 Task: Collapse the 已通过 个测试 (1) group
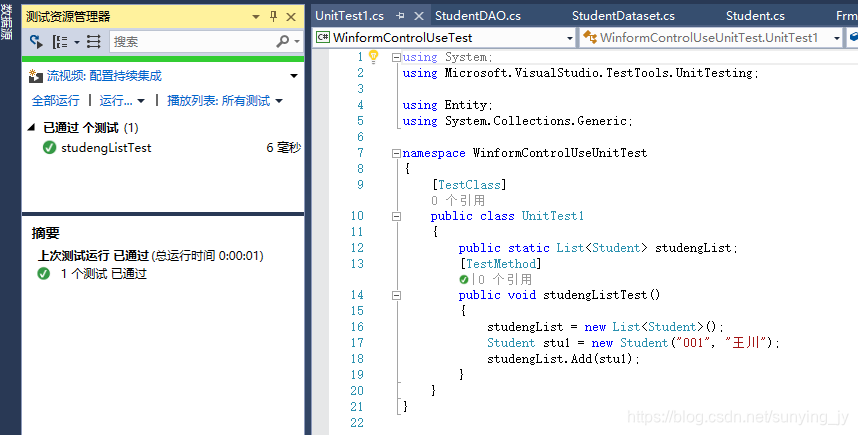(x=31, y=127)
